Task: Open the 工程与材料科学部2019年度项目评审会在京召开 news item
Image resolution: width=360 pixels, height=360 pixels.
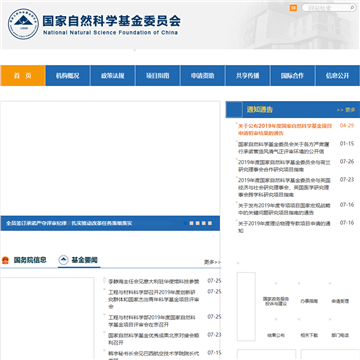Action: [x=152, y=321]
